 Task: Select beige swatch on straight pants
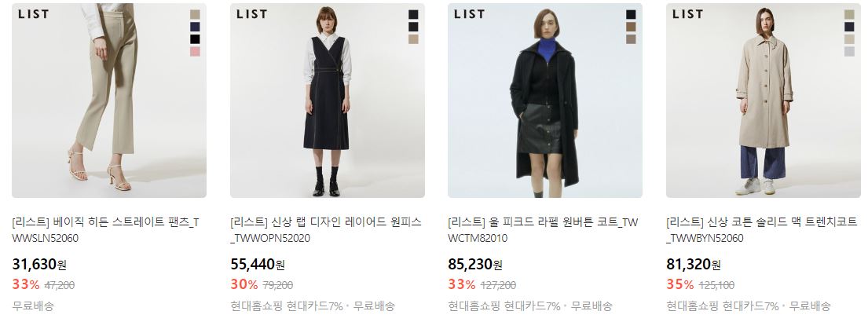click(195, 14)
